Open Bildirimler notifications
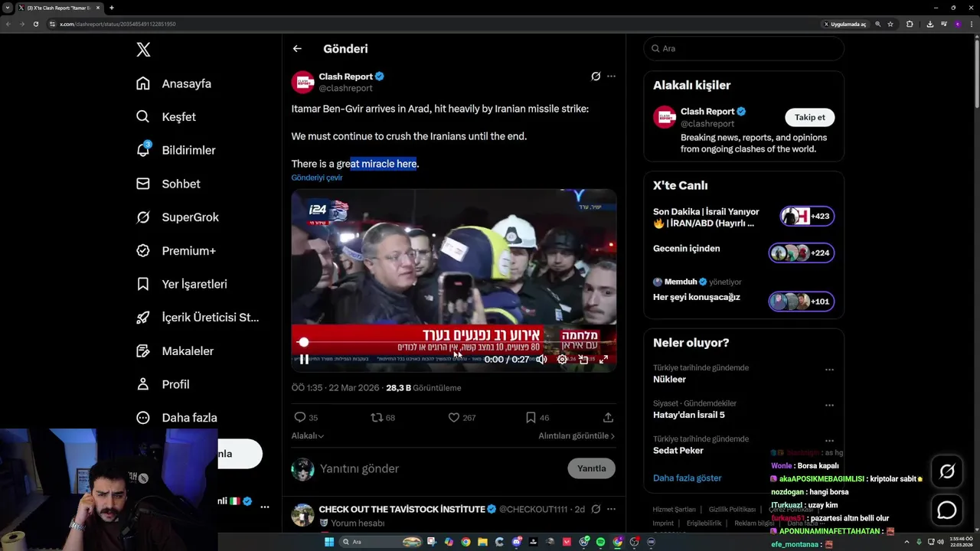 coord(175,150)
